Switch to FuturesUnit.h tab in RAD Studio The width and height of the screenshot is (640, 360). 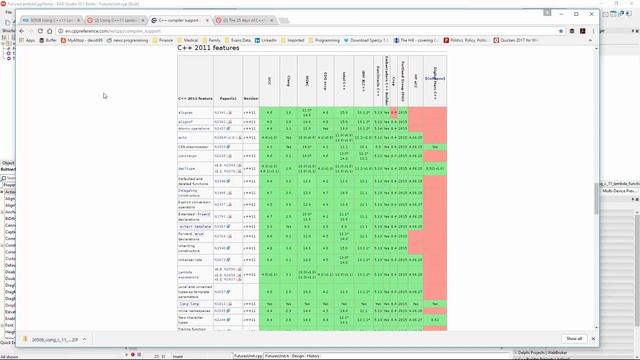point(277,356)
